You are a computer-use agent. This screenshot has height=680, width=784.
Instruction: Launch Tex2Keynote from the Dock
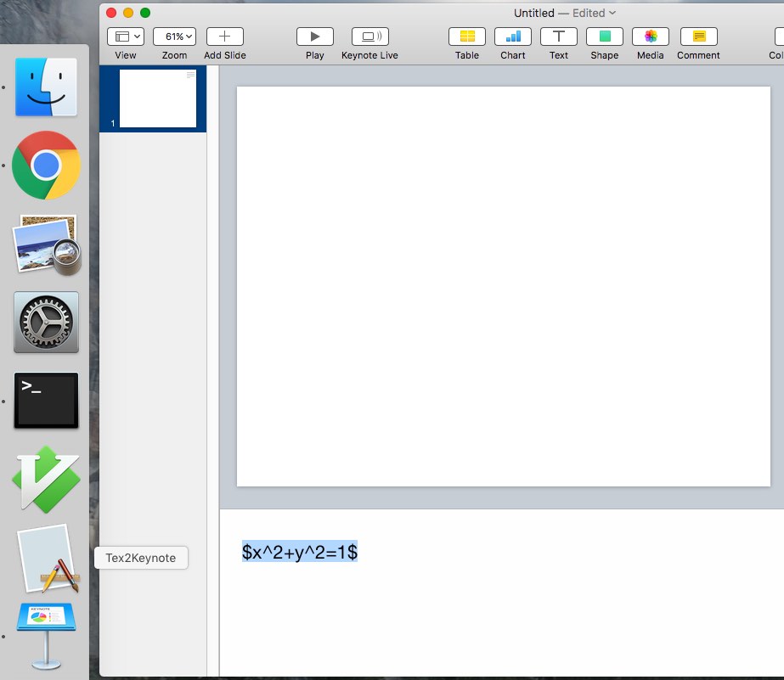(x=48, y=559)
